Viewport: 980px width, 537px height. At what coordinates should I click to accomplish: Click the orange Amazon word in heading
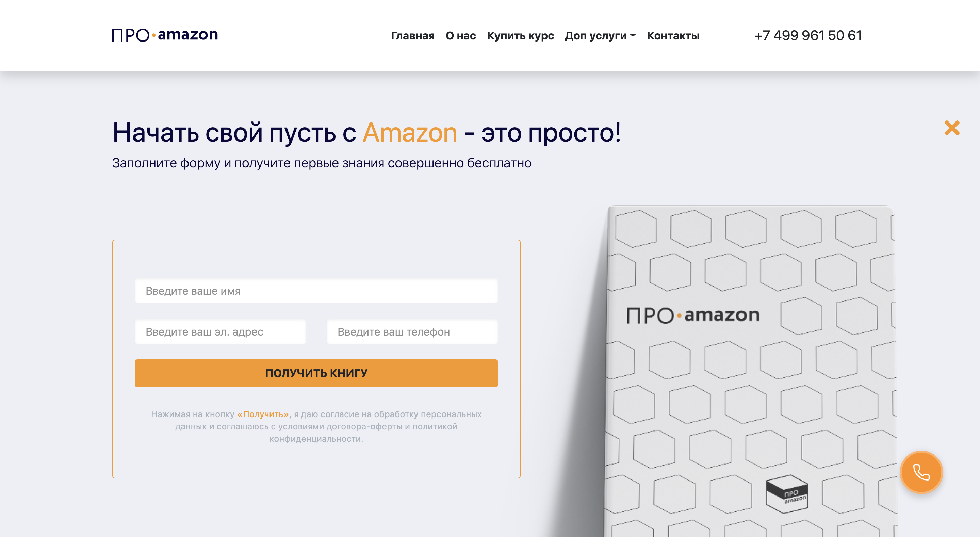410,132
